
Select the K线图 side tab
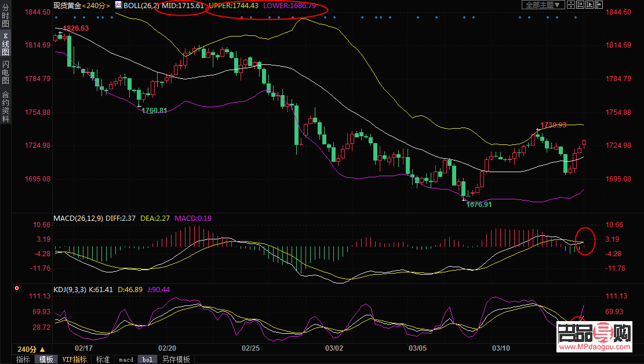tap(5, 48)
